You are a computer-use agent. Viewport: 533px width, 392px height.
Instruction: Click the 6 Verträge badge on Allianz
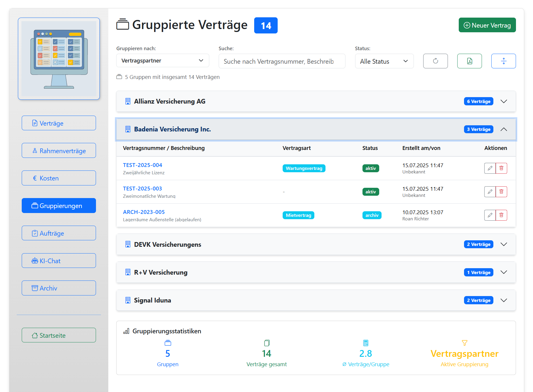point(478,101)
